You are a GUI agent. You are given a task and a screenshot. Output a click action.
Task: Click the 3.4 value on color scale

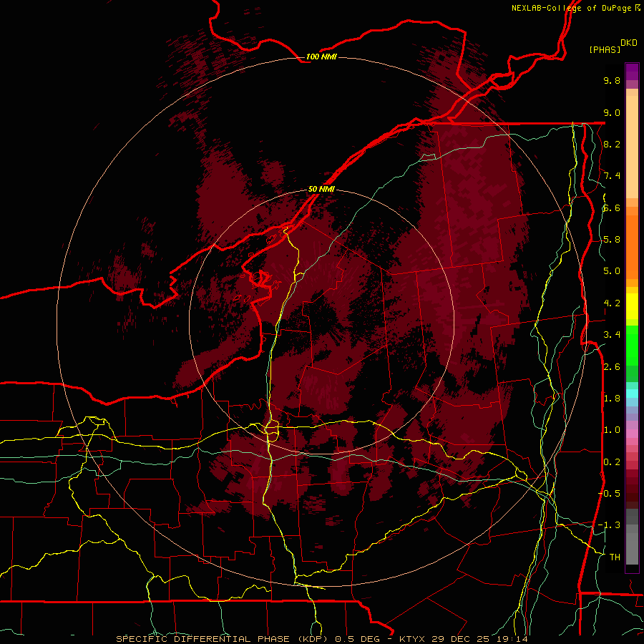click(x=612, y=335)
